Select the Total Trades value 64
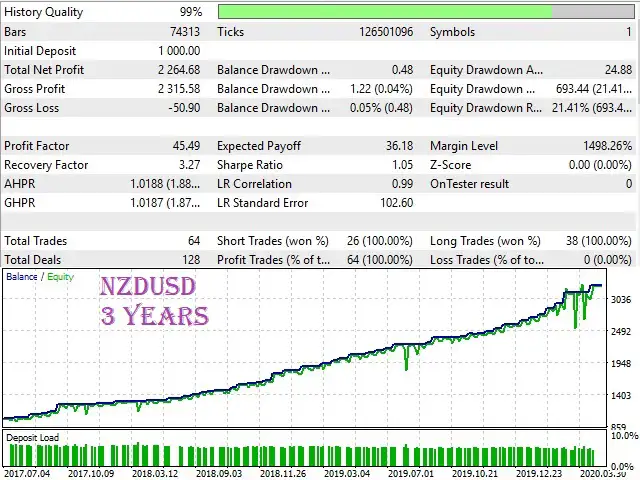640x480 pixels. [192, 241]
